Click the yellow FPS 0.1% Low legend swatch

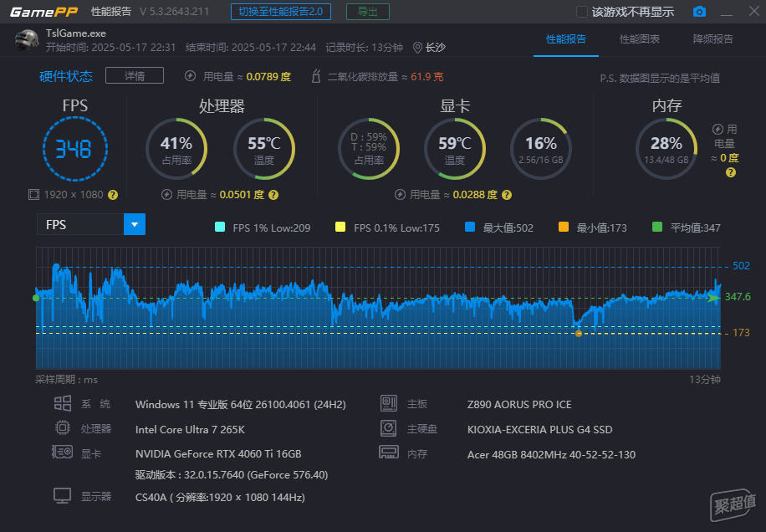click(340, 227)
